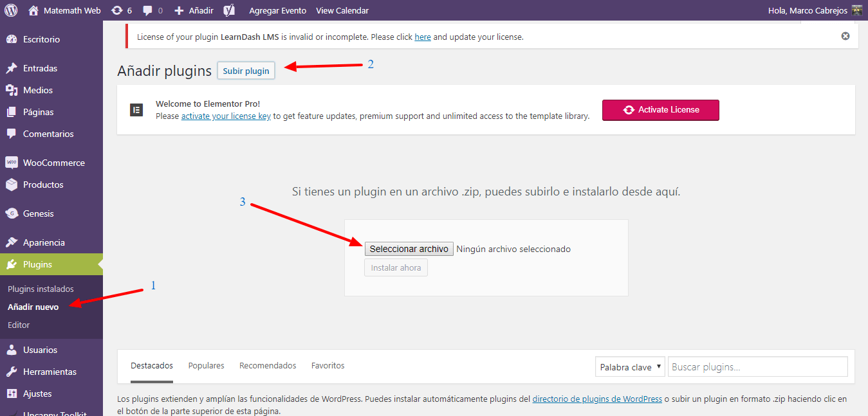
Task: Switch to the Recomendados tab
Action: (268, 365)
